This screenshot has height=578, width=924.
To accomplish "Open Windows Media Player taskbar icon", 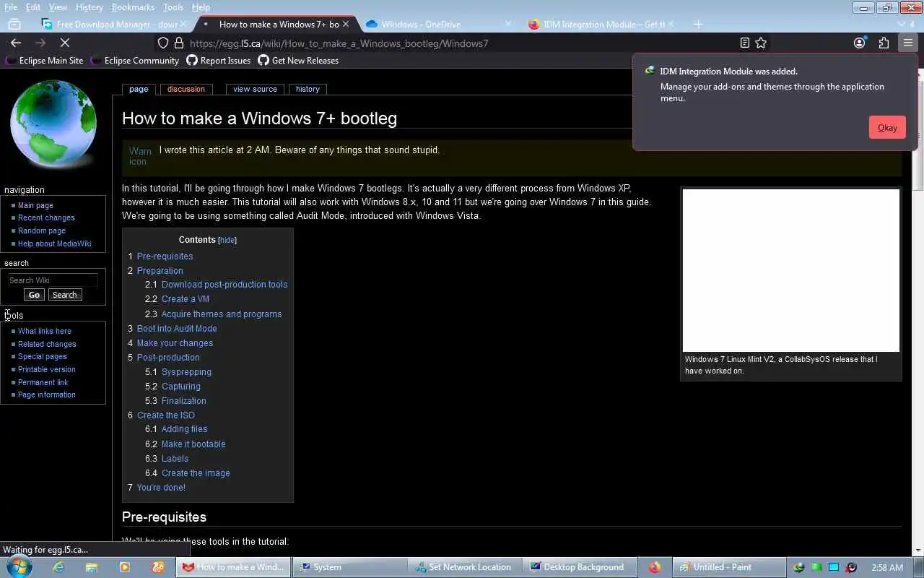I will pos(125,567).
